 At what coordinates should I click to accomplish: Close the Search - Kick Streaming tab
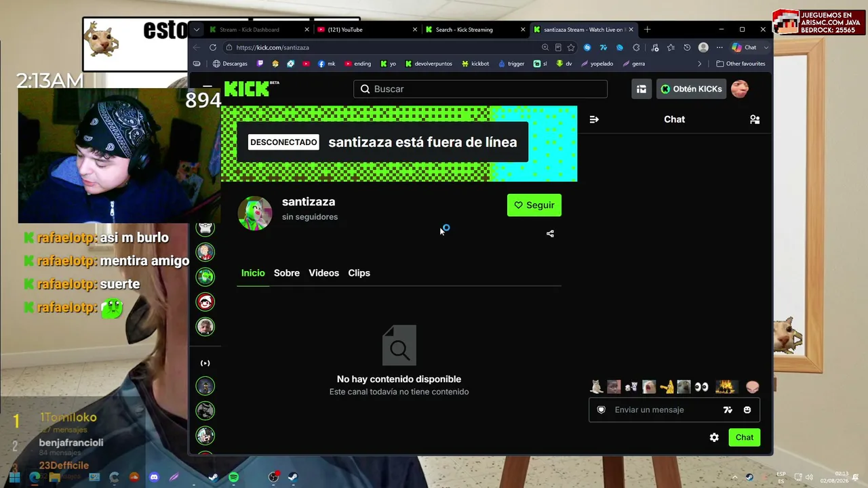523,29
